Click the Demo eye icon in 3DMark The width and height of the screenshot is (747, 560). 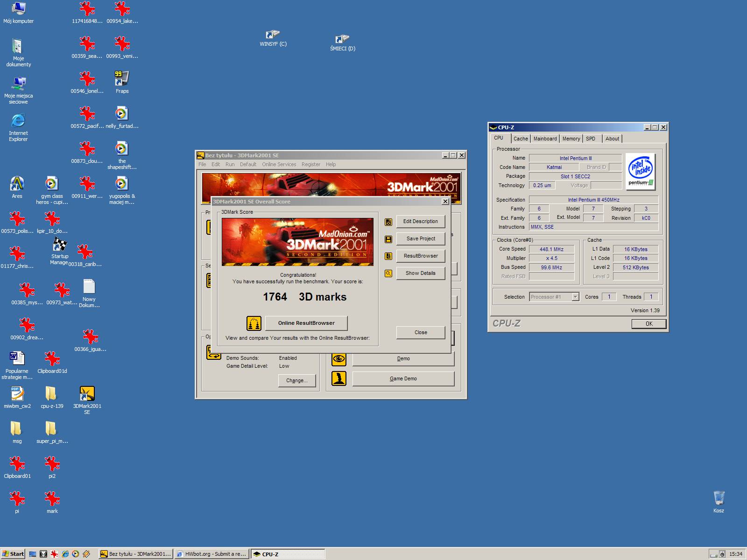[x=339, y=358]
